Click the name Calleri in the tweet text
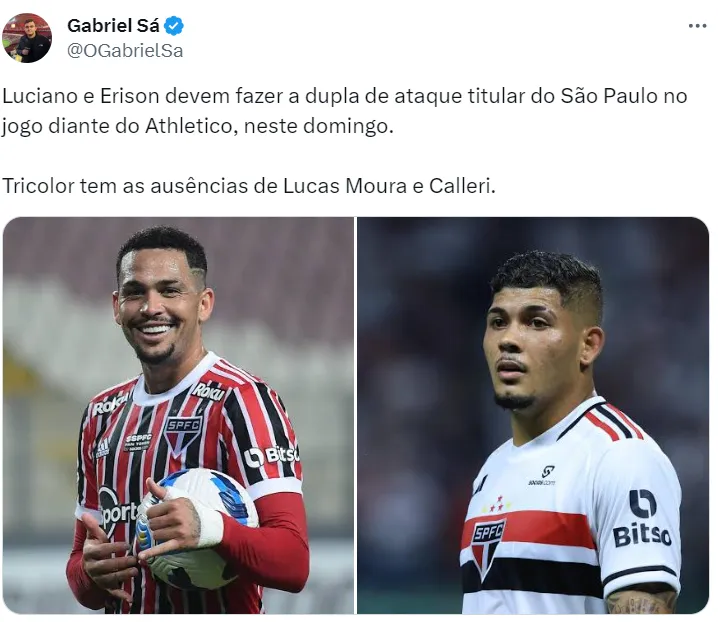718x622 pixels. [x=460, y=186]
